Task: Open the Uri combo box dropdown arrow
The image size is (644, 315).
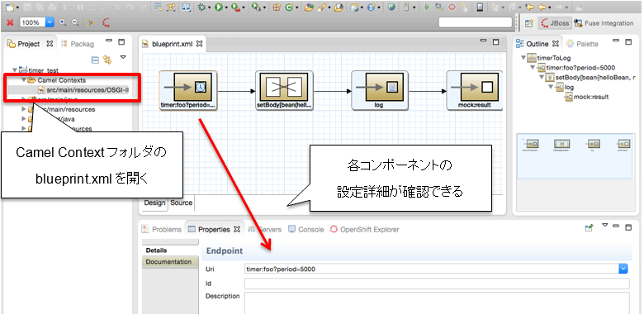Action: [623, 269]
